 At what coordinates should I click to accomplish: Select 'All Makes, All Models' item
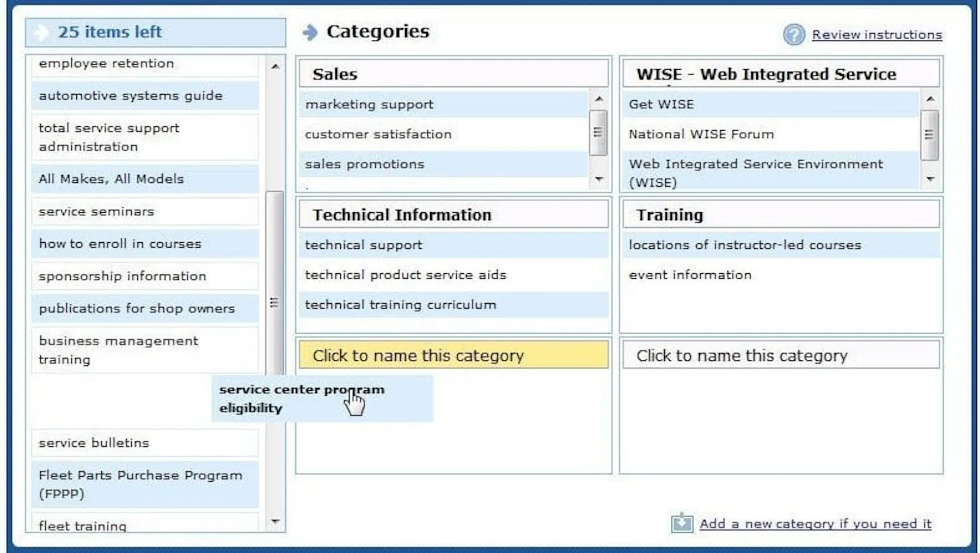[x=112, y=179]
